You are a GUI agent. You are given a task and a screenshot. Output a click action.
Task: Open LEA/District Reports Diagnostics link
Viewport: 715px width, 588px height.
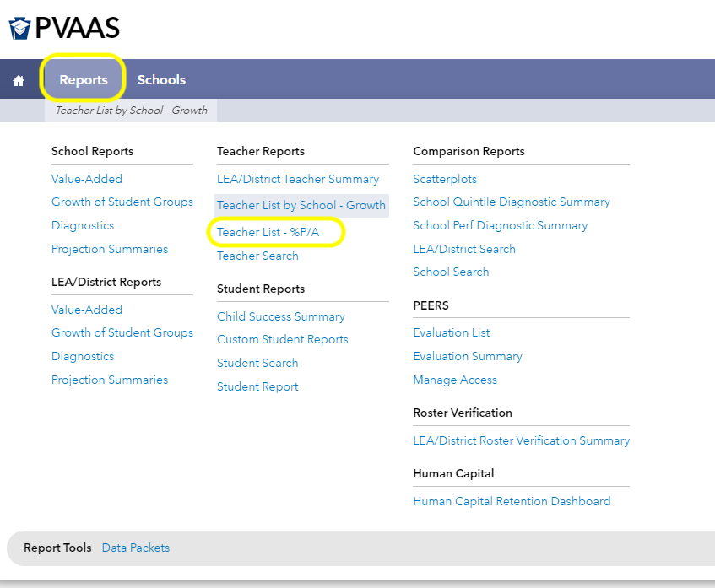click(83, 357)
